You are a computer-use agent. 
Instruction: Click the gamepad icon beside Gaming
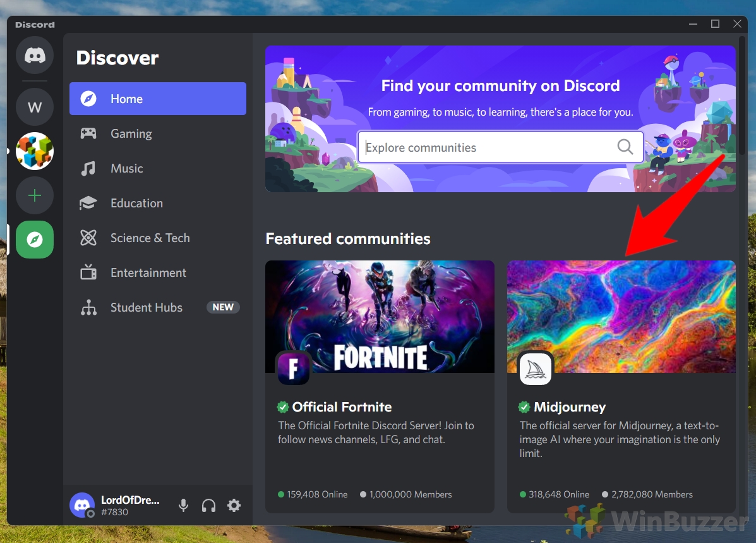(88, 133)
